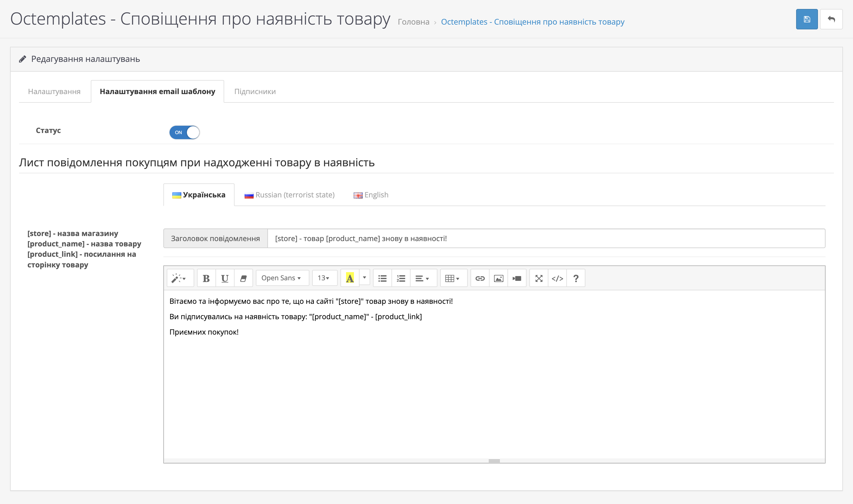Insert a picture via image icon
The width and height of the screenshot is (853, 504).
point(498,278)
